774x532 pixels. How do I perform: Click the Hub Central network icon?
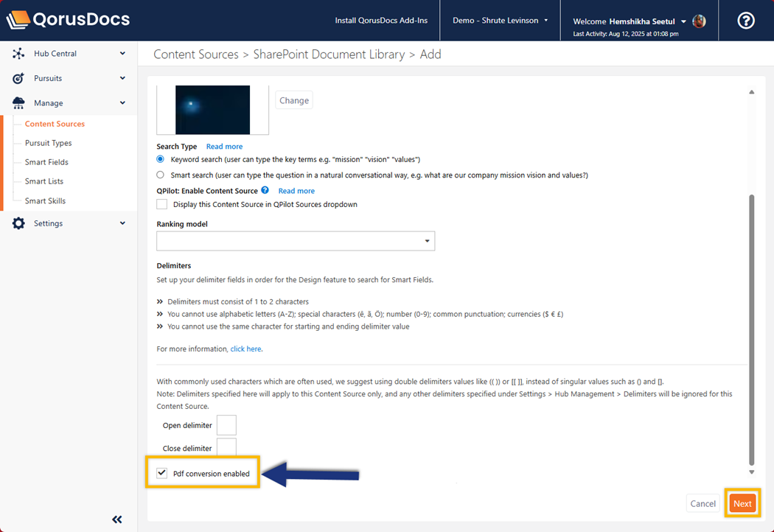(18, 54)
